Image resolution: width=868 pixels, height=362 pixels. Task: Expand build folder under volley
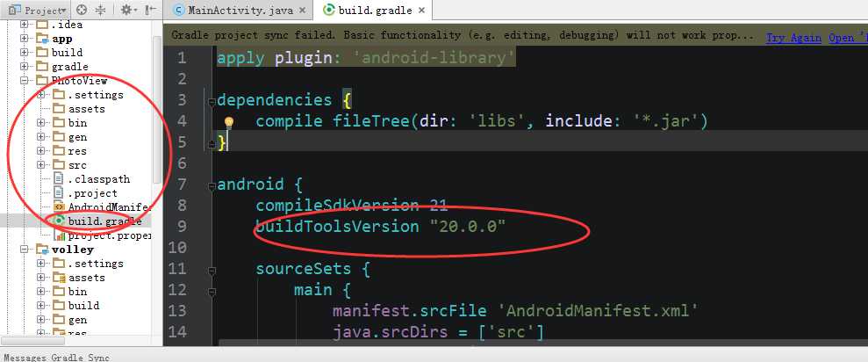(x=41, y=306)
